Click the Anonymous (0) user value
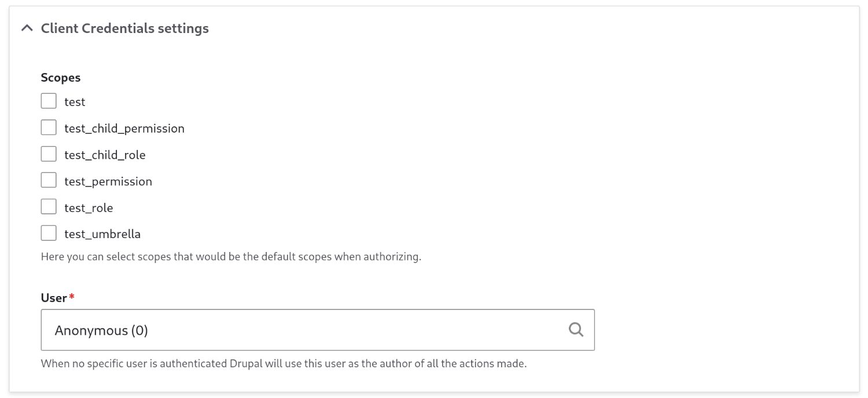This screenshot has height=398, width=868. [x=100, y=330]
